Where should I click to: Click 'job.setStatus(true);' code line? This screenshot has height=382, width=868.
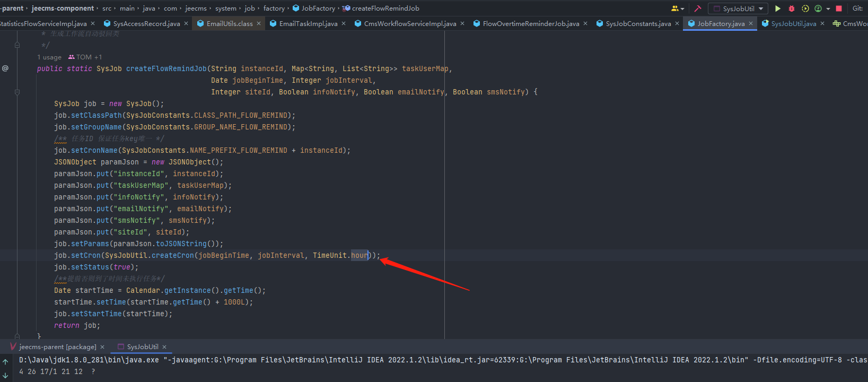(x=96, y=267)
